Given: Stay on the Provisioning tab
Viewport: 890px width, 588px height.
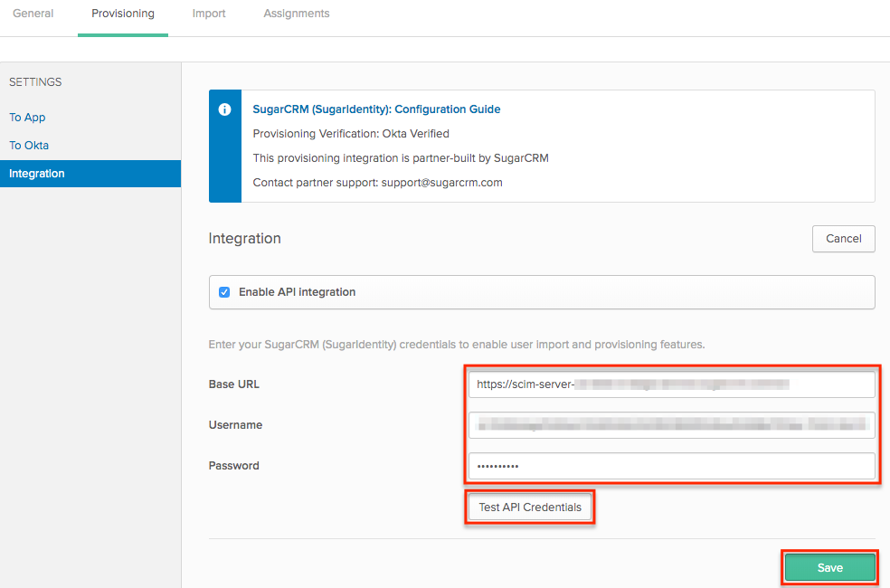Looking at the screenshot, I should [x=122, y=14].
